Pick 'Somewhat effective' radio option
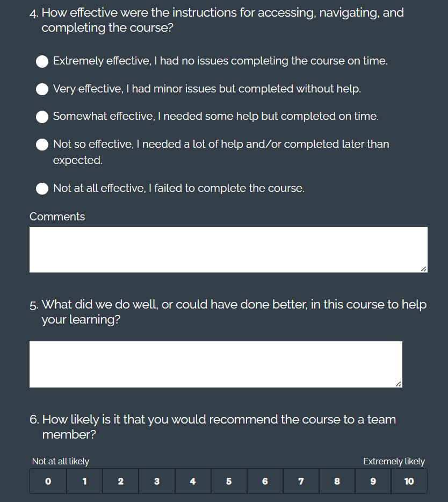This screenshot has width=448, height=502. (x=42, y=117)
